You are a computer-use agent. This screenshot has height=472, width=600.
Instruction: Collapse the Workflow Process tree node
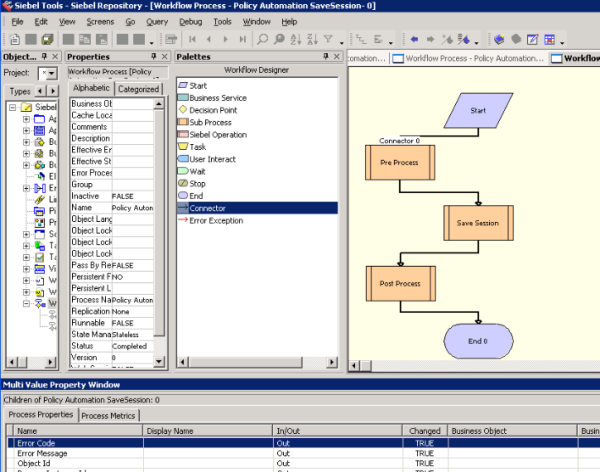coord(26,304)
